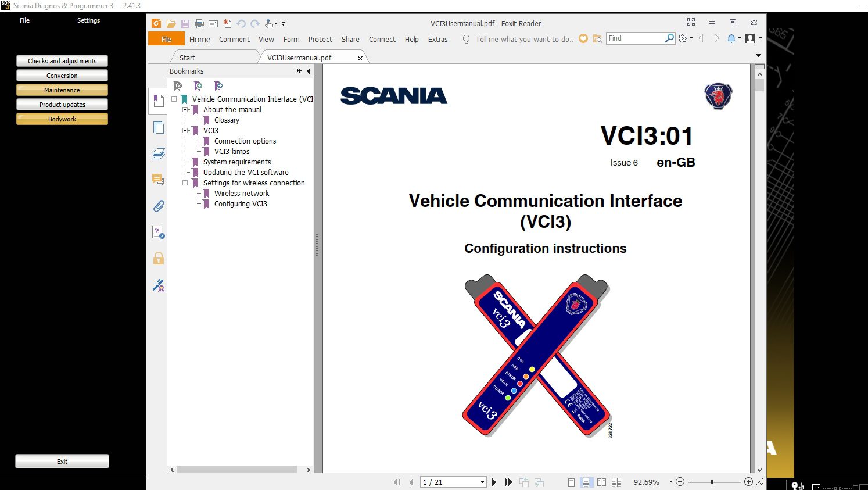This screenshot has width=868, height=490.
Task: Adjust the zoom level slider
Action: tap(712, 481)
